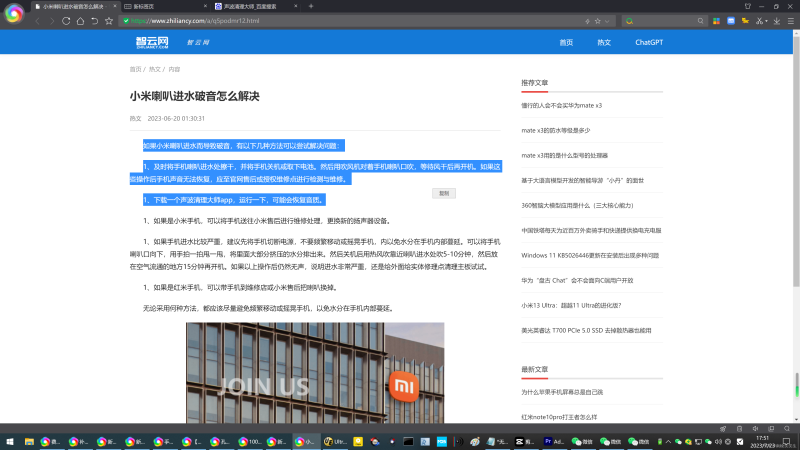Open T700 PCIe 5.0 SSD article link
The height and width of the screenshot is (450, 800).
586,331
